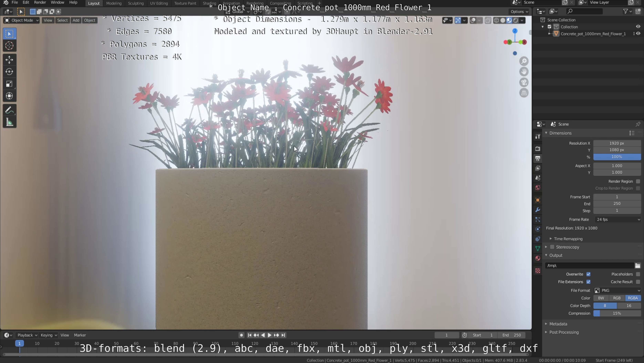This screenshot has height=363, width=644.
Task: Enable the Placeholders checkbox
Action: (x=638, y=274)
